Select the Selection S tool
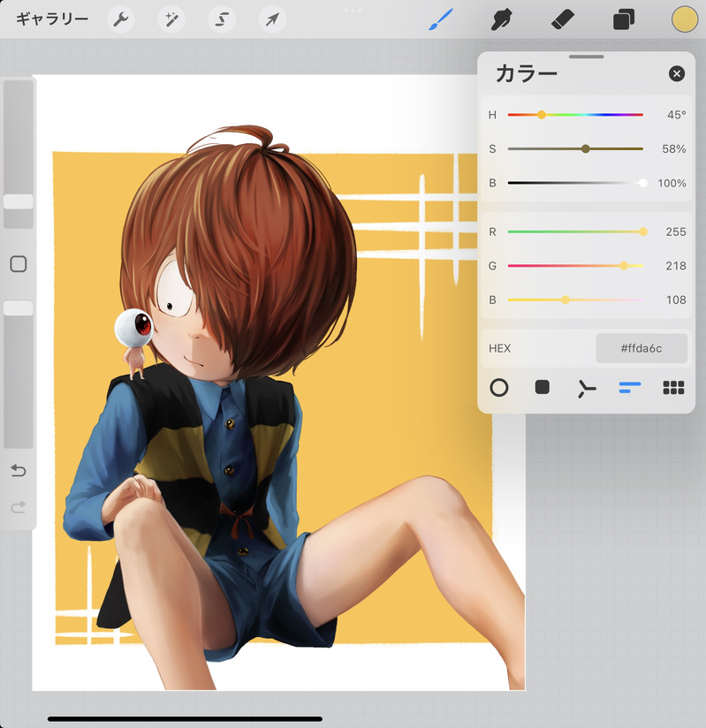The height and width of the screenshot is (728, 706). [222, 19]
